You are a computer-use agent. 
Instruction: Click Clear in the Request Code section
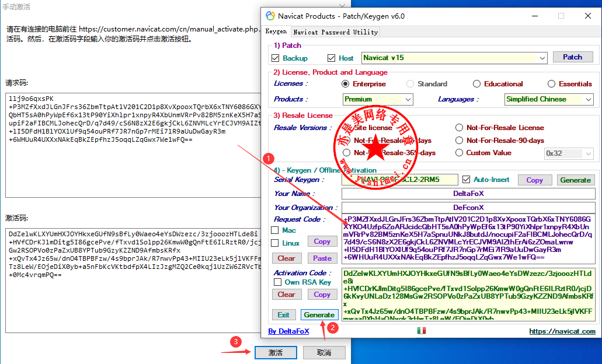coord(287,258)
